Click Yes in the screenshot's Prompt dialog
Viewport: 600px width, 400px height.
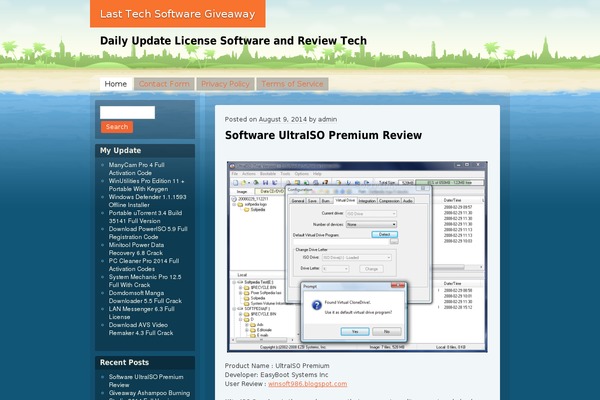355,331
